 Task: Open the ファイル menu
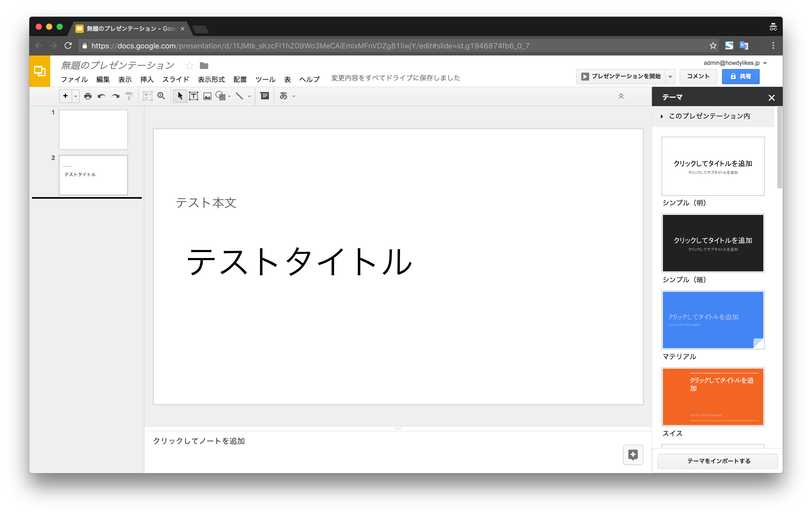coord(74,79)
